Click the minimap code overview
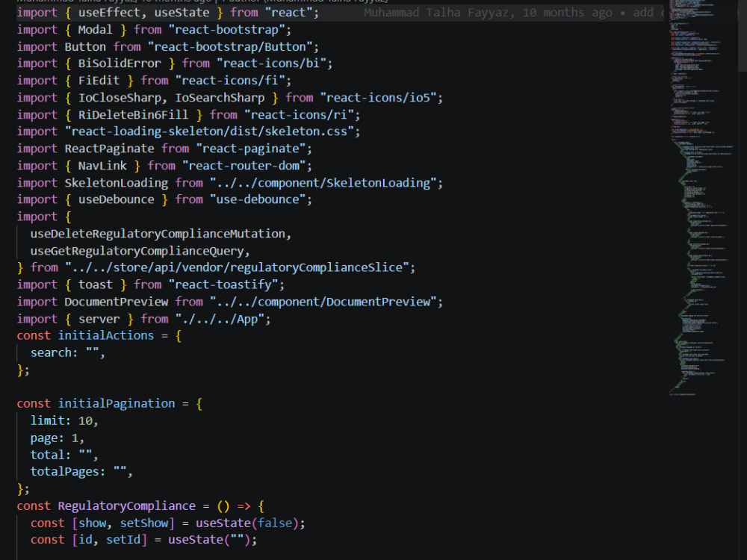Screen dimensions: 747x560 coord(701,198)
